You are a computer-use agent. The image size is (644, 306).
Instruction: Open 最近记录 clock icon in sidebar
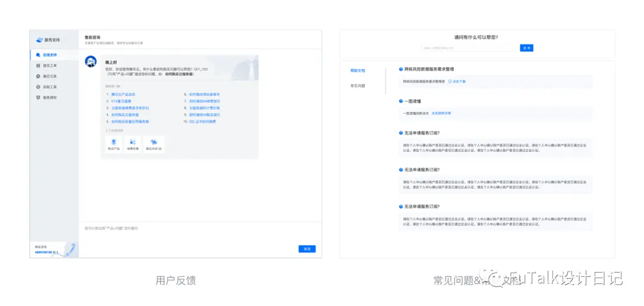38,76
